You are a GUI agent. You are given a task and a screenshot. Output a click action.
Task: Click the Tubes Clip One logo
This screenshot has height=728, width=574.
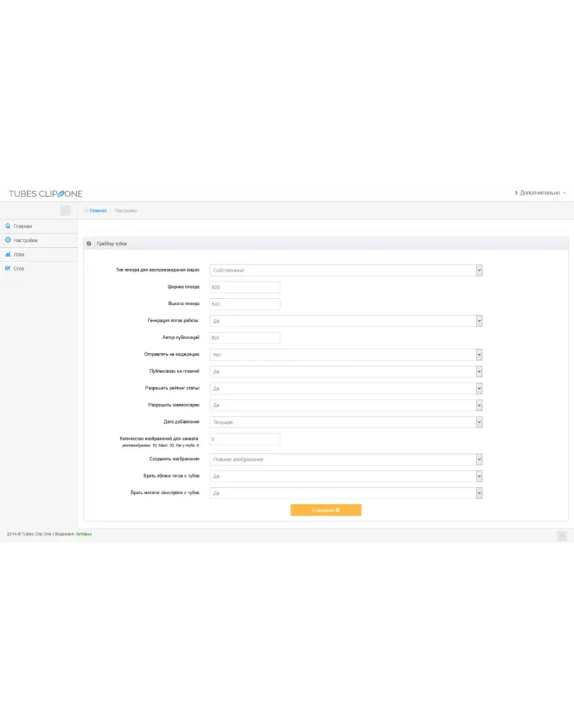point(45,194)
